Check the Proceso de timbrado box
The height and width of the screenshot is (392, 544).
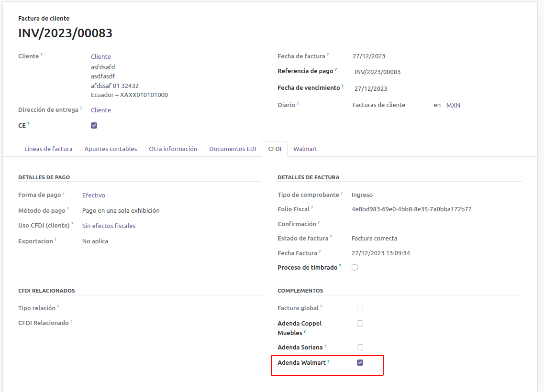[355, 268]
